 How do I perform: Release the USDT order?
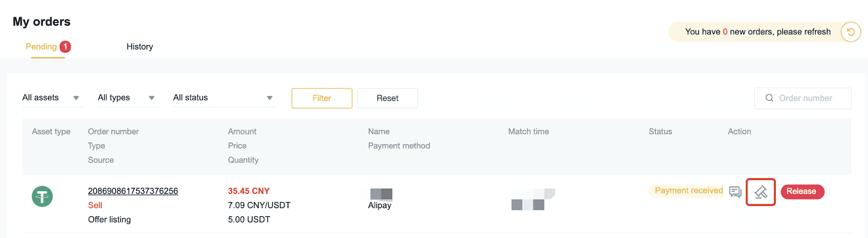pos(802,191)
